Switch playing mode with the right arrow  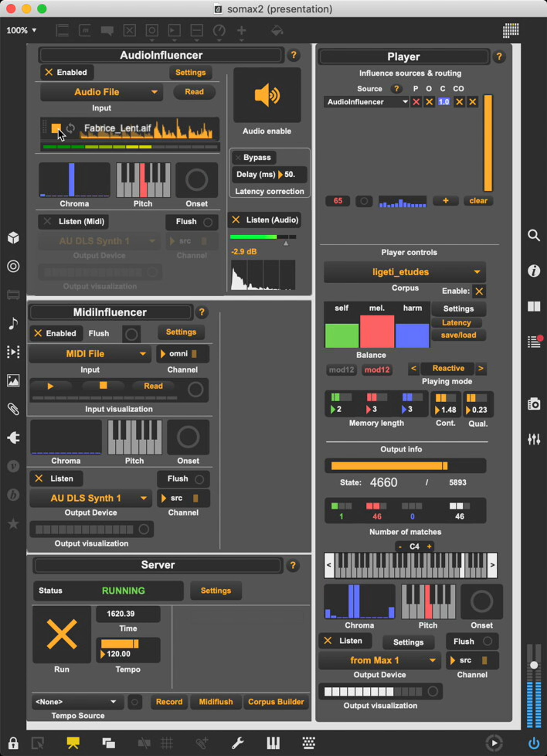tap(480, 368)
